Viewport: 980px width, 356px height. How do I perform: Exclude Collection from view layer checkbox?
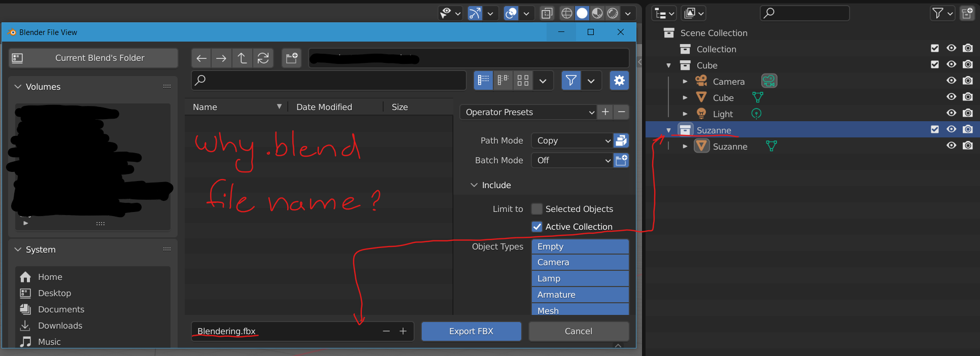click(x=935, y=48)
